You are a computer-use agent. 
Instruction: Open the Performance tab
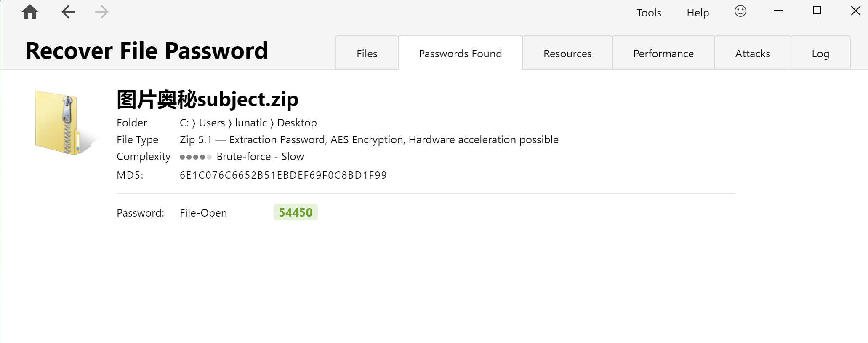[x=663, y=53]
